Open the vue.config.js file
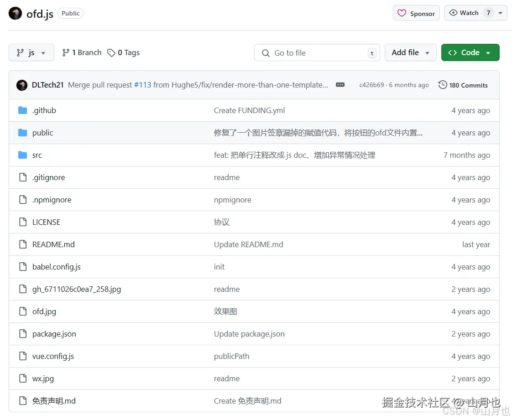 coord(53,356)
